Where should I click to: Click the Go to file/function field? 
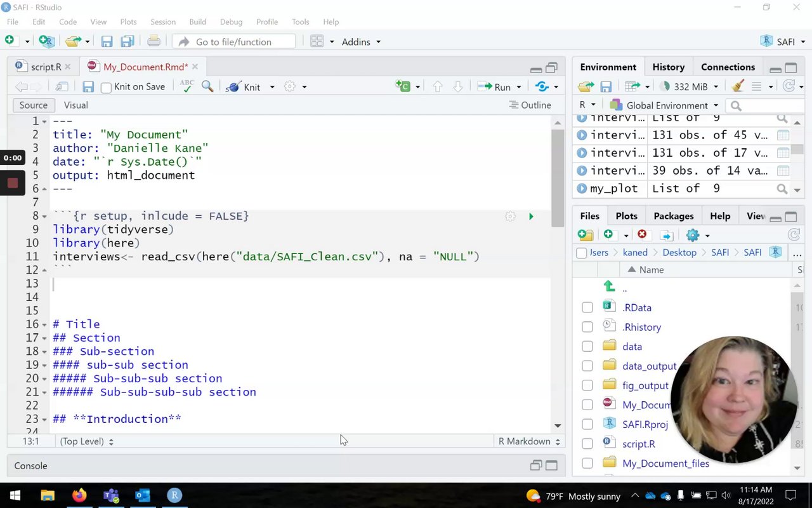click(233, 42)
